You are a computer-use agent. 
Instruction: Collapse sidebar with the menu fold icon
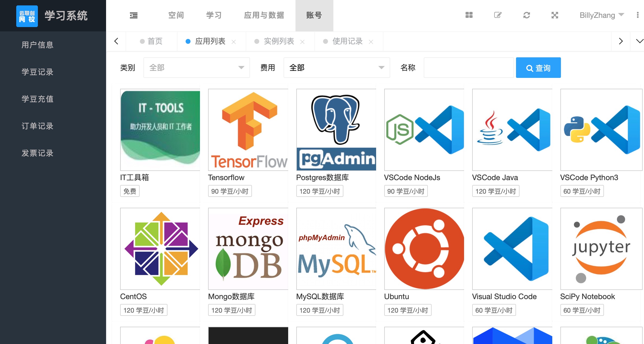point(134,15)
